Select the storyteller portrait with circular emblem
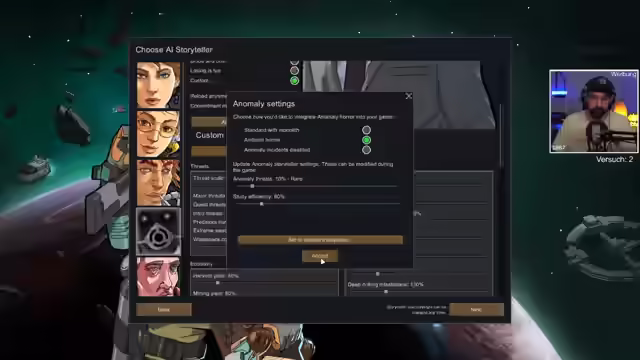Screen dimensions: 640x360 coord(158,231)
